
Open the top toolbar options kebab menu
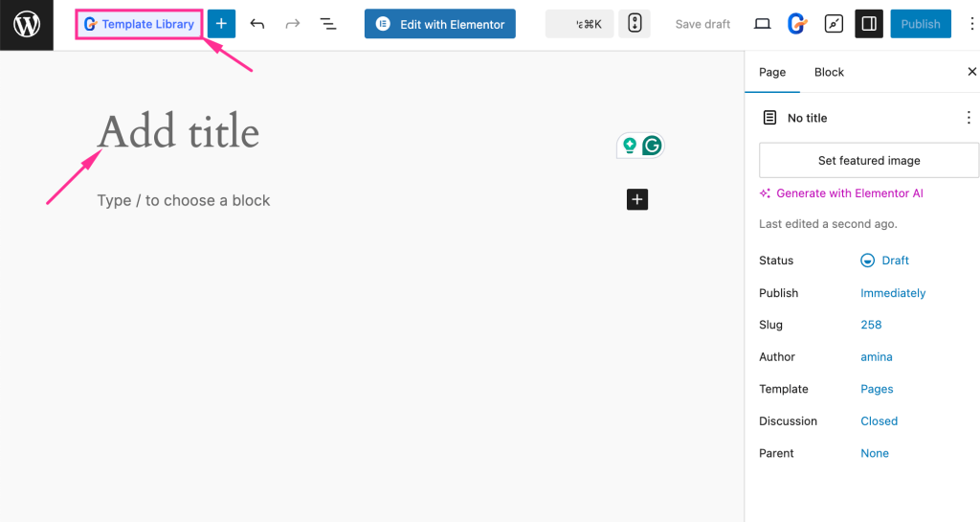pyautogui.click(x=971, y=24)
